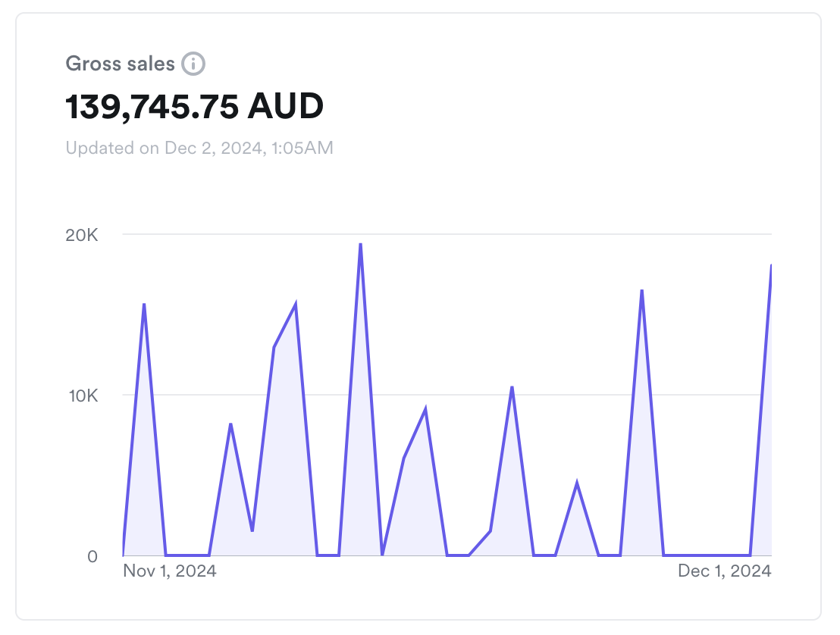Click the info badge next to the metric title
Viewport: 840px width, 635px height.
pyautogui.click(x=194, y=64)
